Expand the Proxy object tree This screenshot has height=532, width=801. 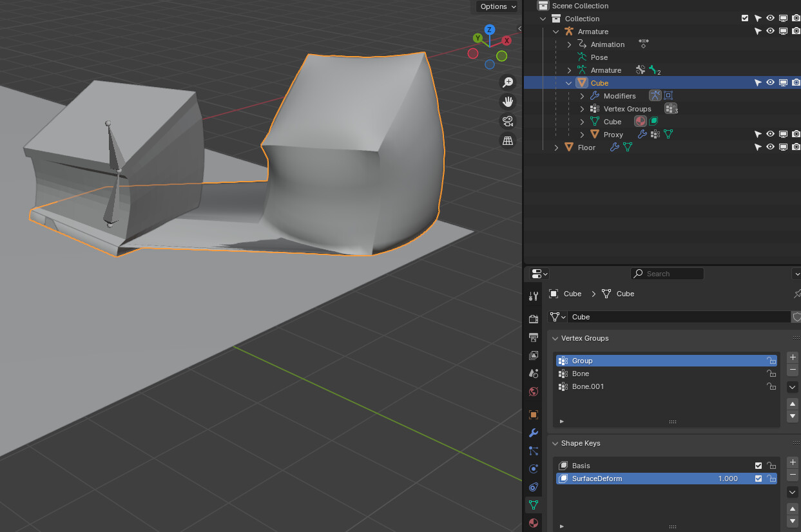tap(582, 135)
